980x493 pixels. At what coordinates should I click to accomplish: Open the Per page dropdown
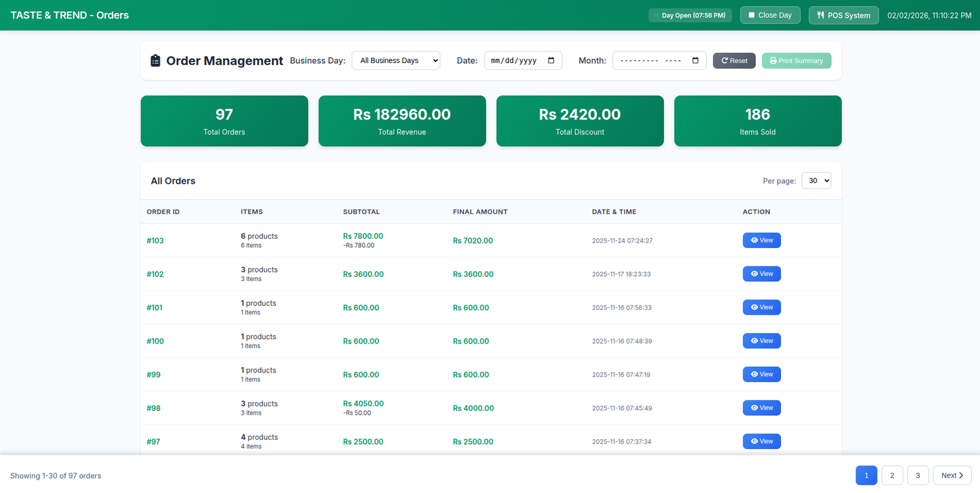pos(816,181)
